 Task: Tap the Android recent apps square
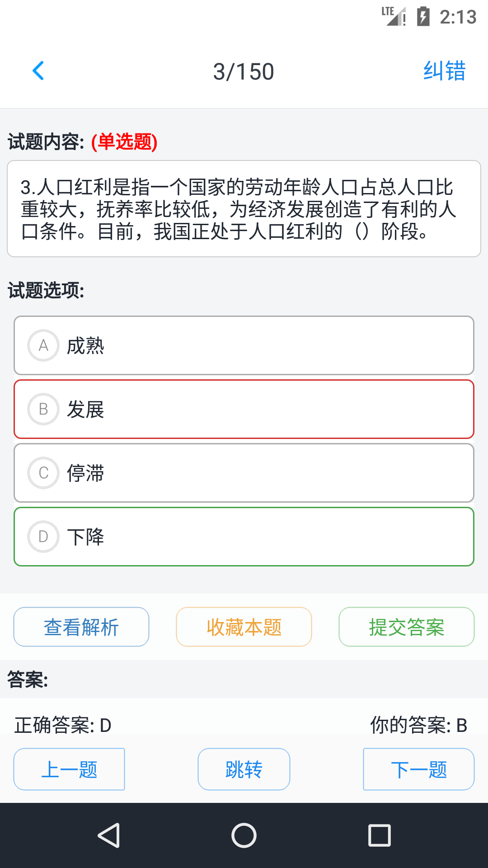click(380, 835)
